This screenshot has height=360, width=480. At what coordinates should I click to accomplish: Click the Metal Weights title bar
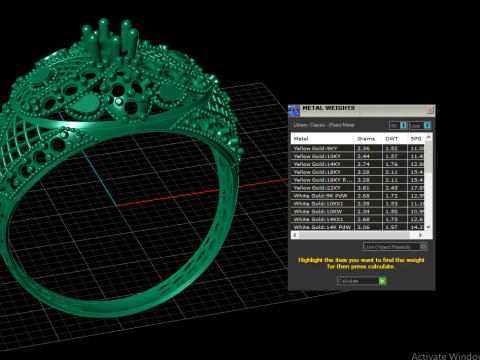(x=363, y=110)
